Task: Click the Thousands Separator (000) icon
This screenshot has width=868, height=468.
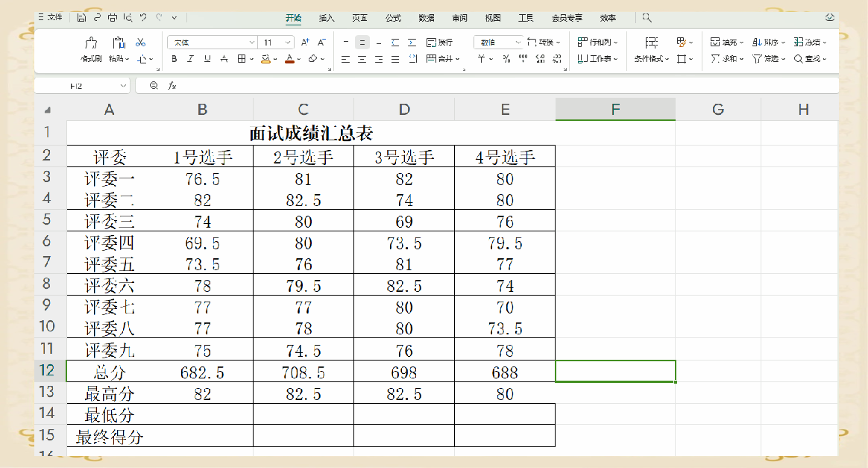Action: tap(523, 59)
